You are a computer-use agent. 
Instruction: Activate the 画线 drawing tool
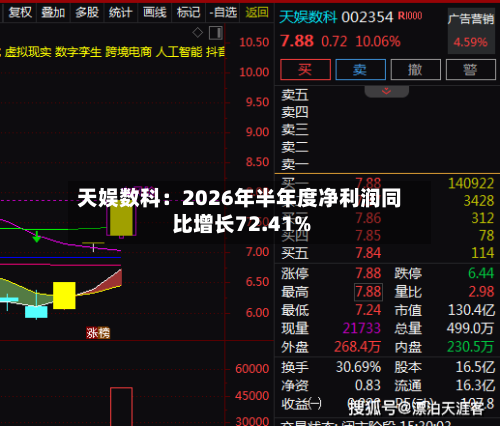click(155, 13)
